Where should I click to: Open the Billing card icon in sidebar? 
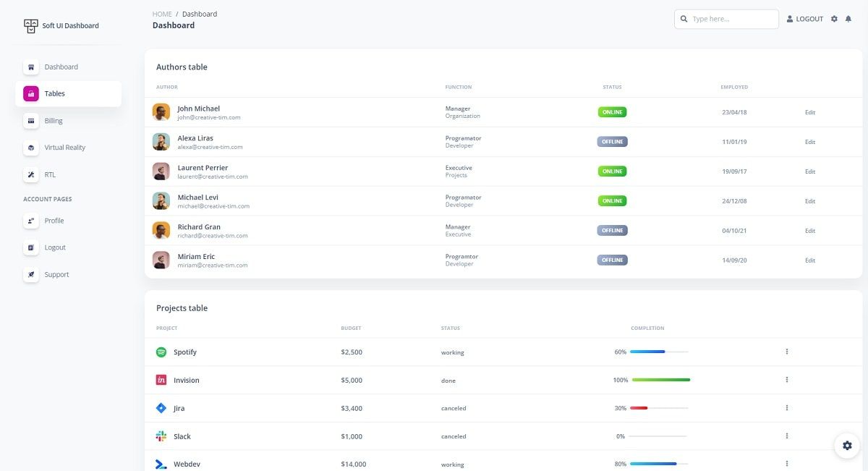point(30,121)
